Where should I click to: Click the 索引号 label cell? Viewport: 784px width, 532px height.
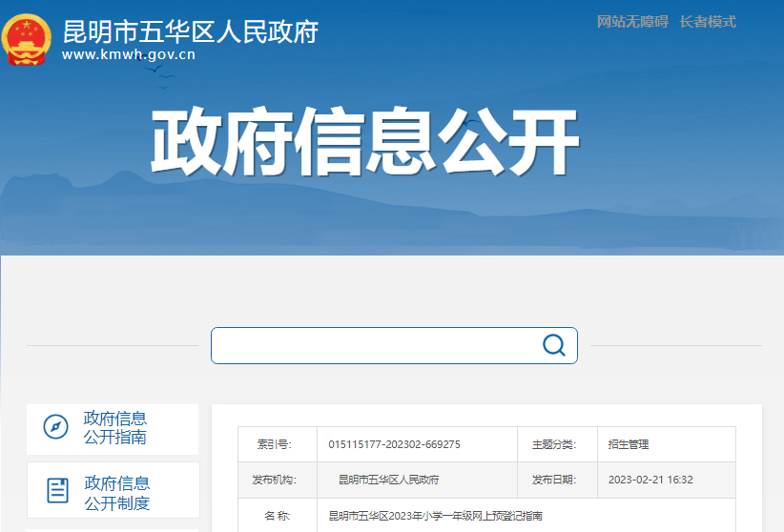click(x=277, y=444)
